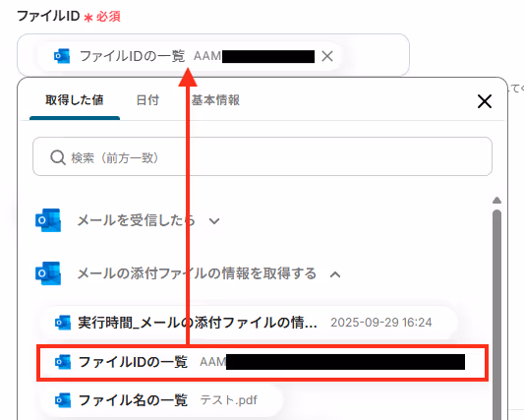524x420 pixels.
Task: Collapse メールの添付ファイルの情報を取得する section chevron
Action: [335, 274]
